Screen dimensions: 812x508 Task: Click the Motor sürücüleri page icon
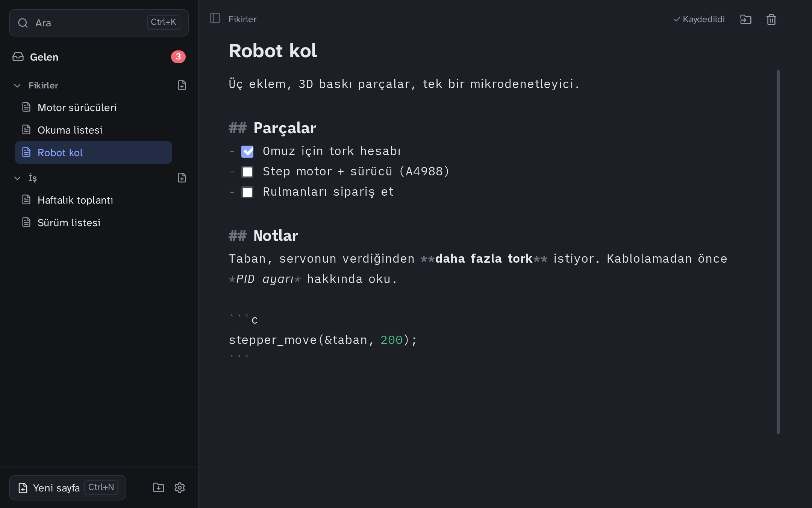pos(26,107)
